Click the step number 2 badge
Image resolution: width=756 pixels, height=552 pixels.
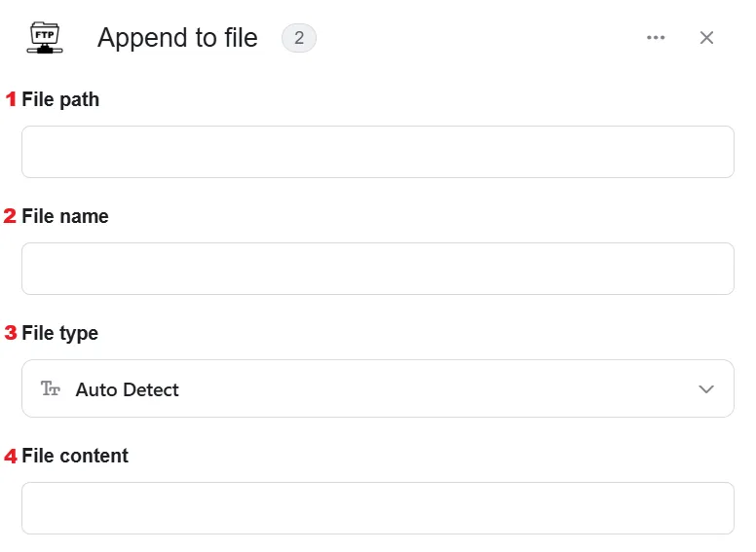299,38
